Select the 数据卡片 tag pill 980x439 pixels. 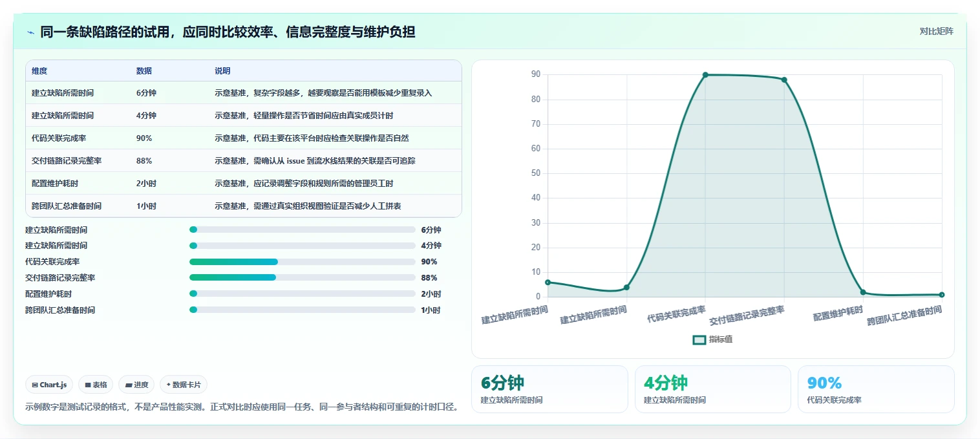tap(184, 385)
